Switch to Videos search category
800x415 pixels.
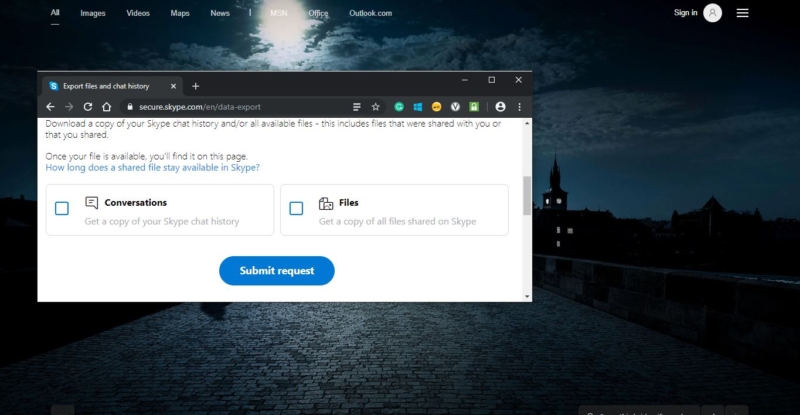138,13
